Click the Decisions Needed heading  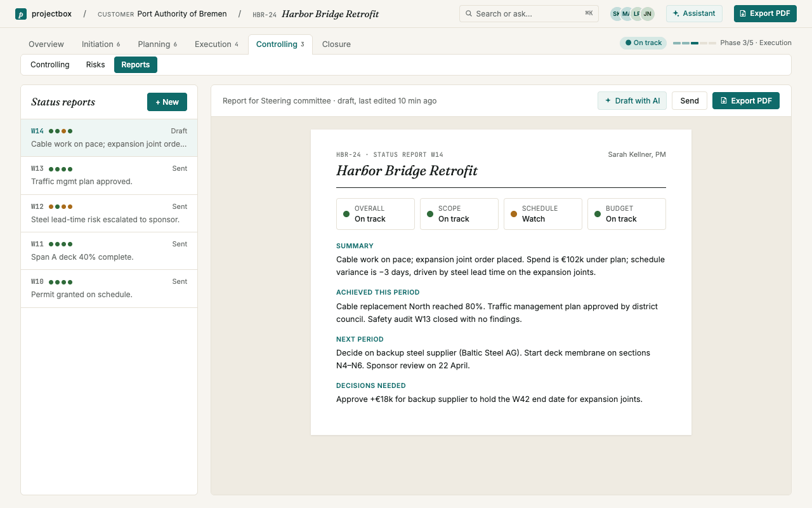371,385
